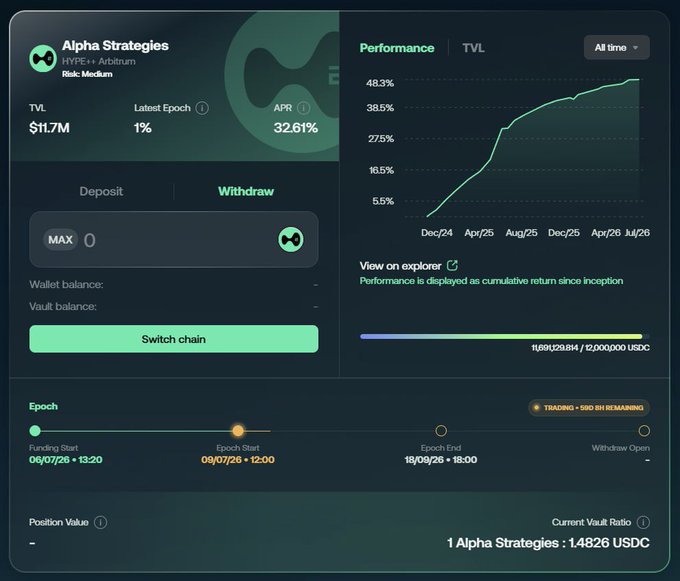Open the Latest Epoch info icon

pyautogui.click(x=202, y=108)
